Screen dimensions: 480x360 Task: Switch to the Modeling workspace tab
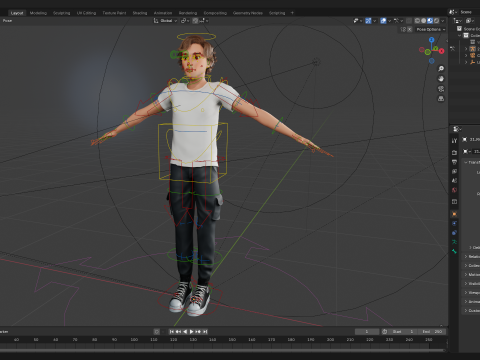click(x=38, y=13)
